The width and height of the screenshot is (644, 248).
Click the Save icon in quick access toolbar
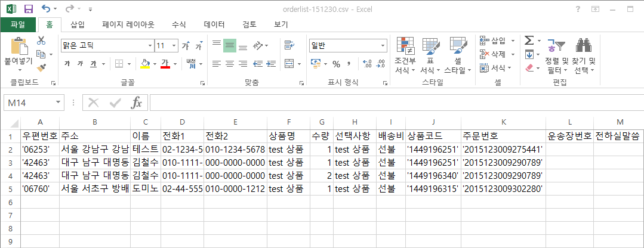point(28,10)
